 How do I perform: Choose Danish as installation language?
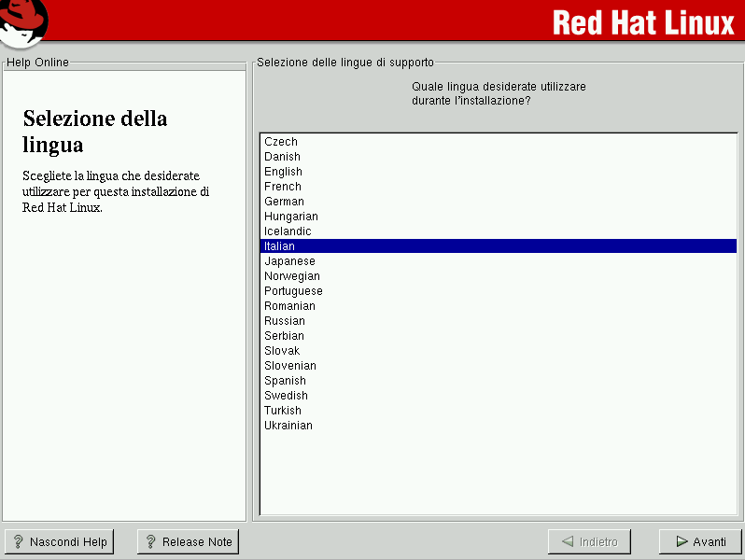tap(282, 157)
